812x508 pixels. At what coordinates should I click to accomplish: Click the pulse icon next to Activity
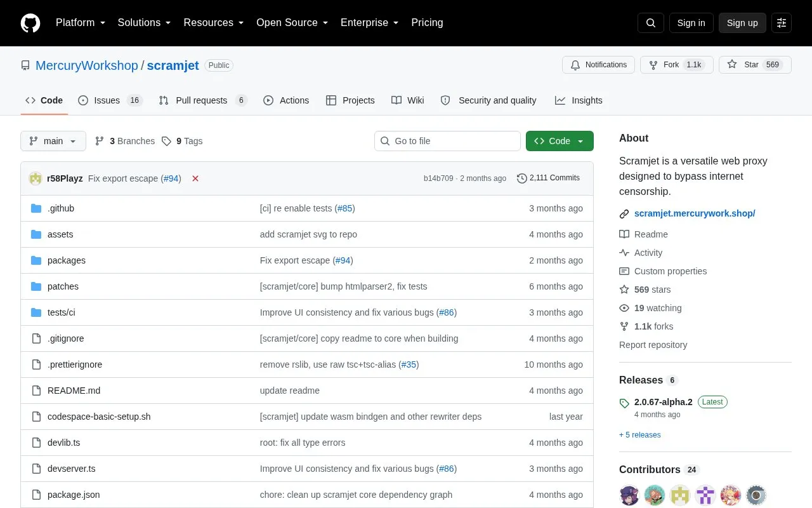click(x=624, y=253)
